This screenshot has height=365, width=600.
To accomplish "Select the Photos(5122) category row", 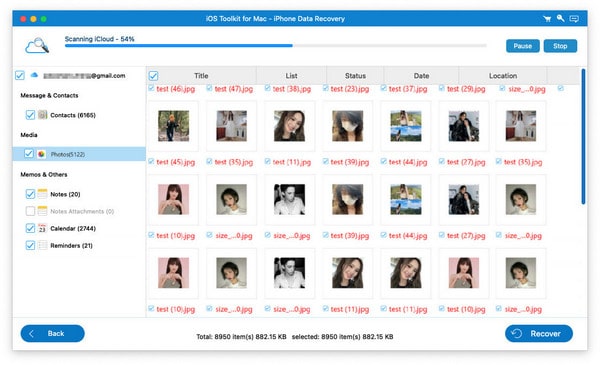I will pyautogui.click(x=79, y=154).
